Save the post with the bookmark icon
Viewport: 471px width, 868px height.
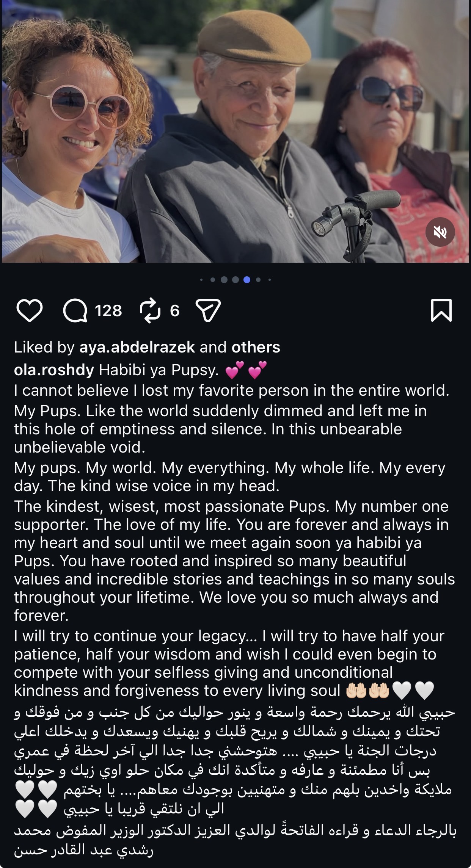click(441, 310)
